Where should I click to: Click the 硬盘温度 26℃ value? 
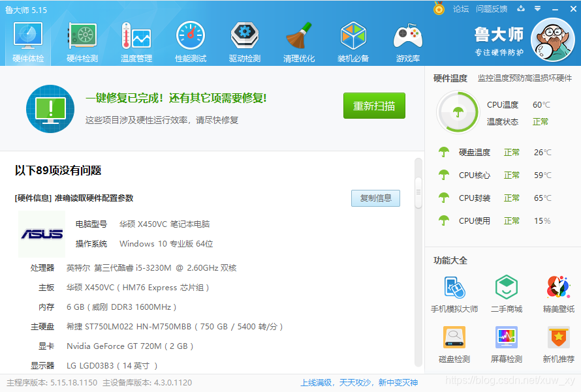542,152
